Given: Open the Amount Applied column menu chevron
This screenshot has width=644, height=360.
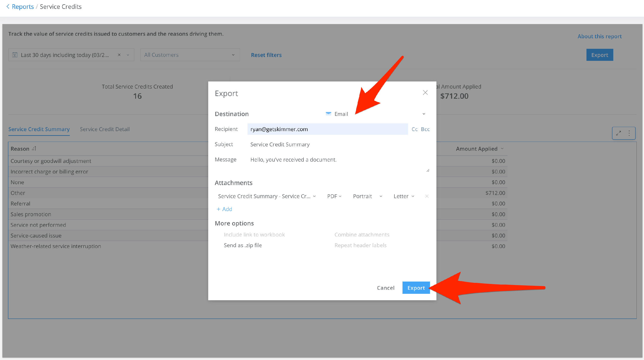Looking at the screenshot, I should 502,149.
